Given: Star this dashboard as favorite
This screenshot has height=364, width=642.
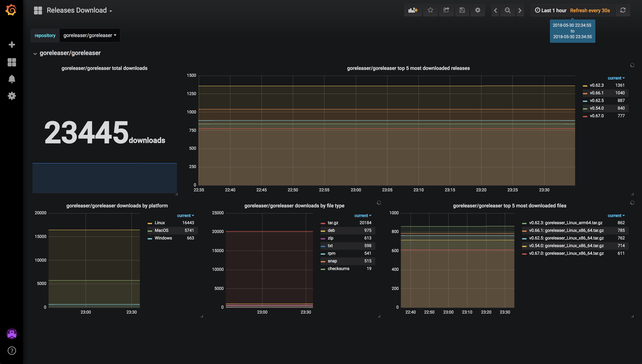Looking at the screenshot, I should [x=430, y=10].
